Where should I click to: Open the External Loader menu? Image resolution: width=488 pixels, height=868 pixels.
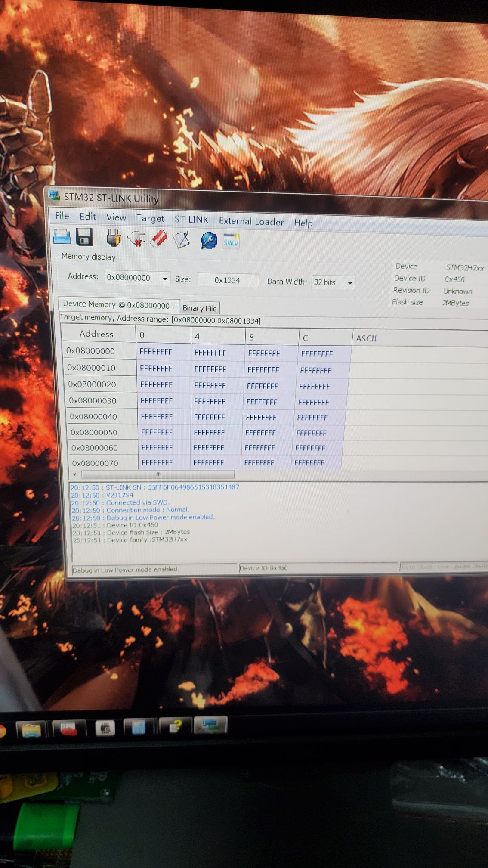251,222
